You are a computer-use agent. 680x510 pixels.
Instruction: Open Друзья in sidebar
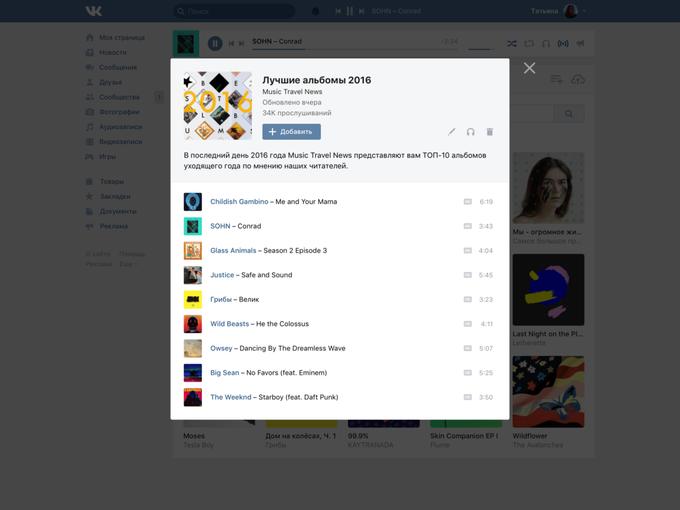point(104,82)
